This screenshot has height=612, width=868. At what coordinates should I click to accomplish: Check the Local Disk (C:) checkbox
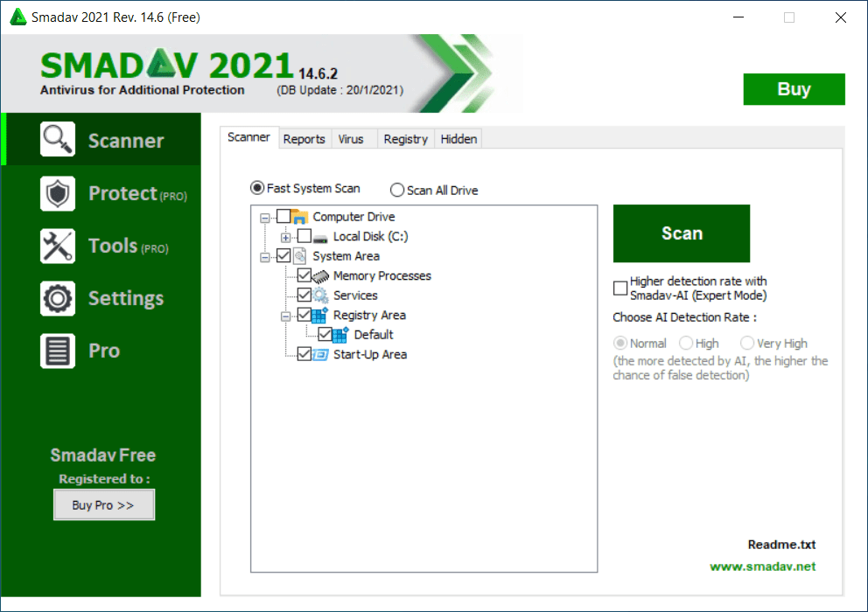(x=304, y=236)
